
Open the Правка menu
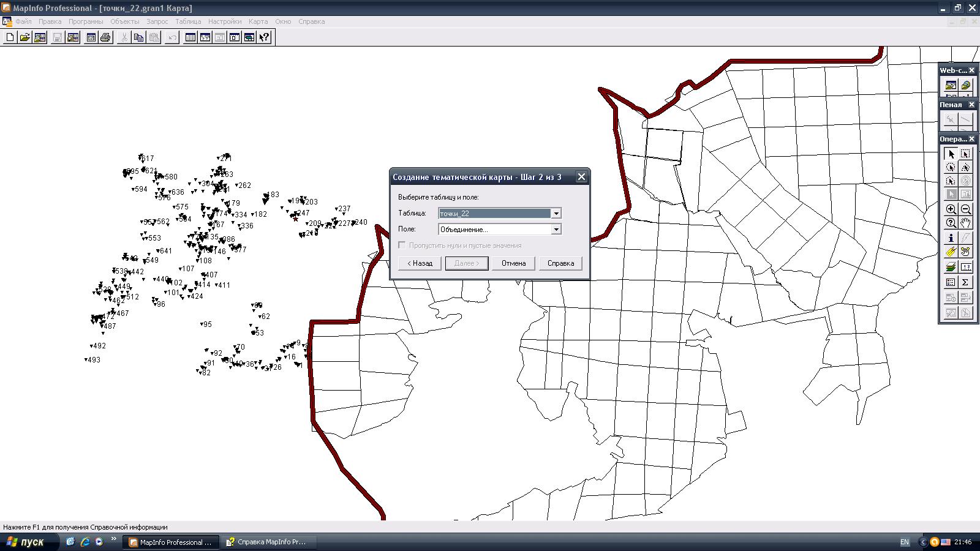point(50,21)
